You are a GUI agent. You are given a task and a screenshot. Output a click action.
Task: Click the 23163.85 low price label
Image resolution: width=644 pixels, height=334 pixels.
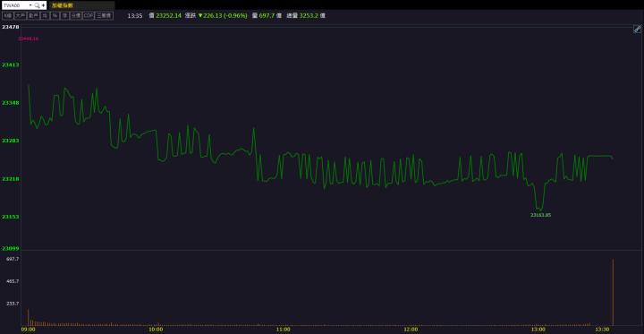click(540, 215)
